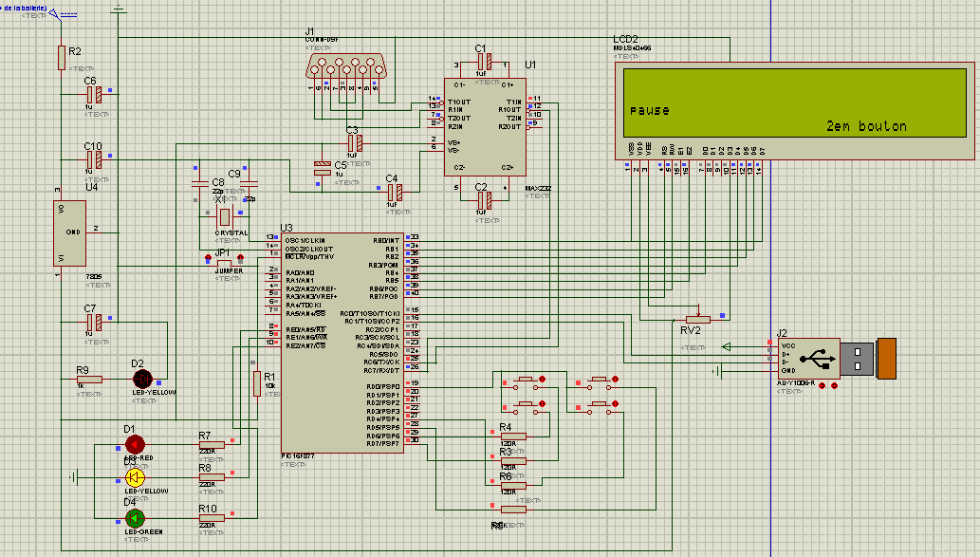
Task: Select the J1 DB9 serial connector
Action: [x=345, y=66]
